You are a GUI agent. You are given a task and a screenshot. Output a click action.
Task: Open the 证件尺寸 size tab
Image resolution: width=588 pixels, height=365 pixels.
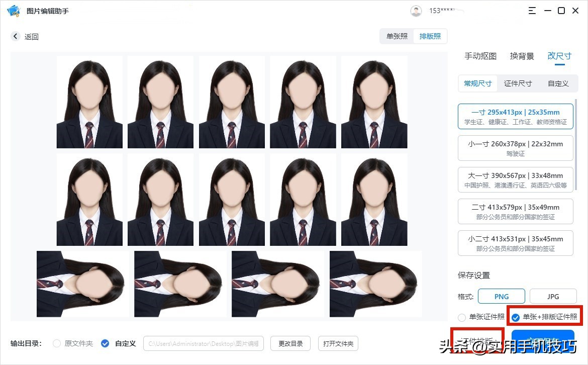(518, 83)
